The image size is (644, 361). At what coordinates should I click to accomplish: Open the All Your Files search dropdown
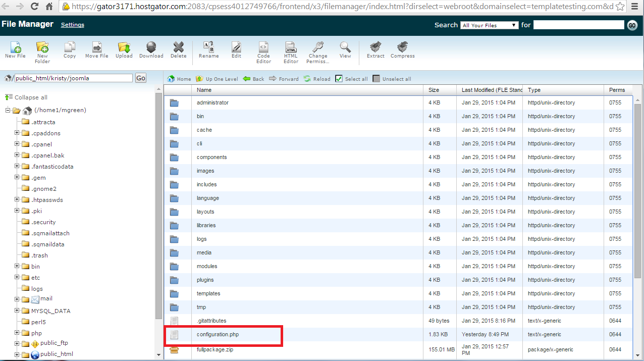489,25
